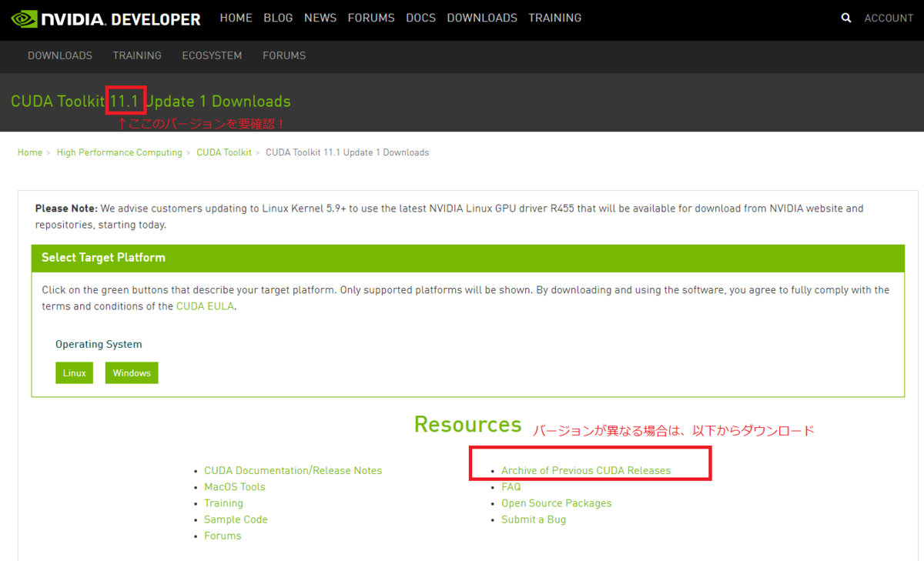Open the Submit a Bug link
Image resolution: width=924 pixels, height=561 pixels.
[534, 519]
